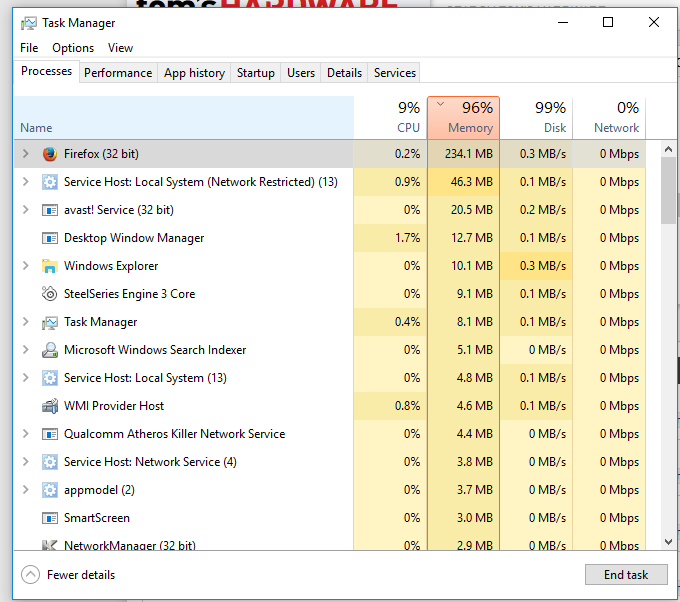Click the Microsoft Windows Search Indexer icon

pos(50,350)
